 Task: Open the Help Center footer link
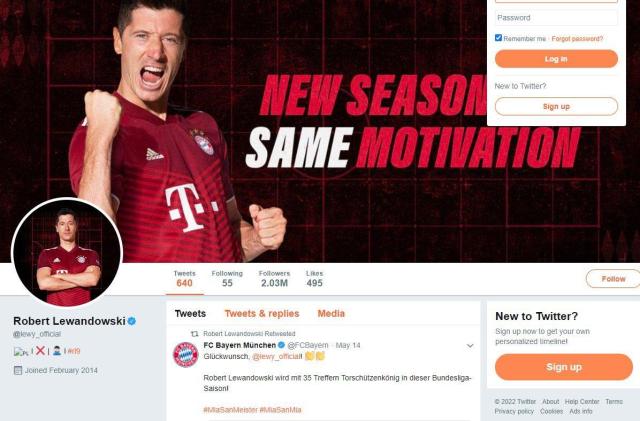coord(580,401)
